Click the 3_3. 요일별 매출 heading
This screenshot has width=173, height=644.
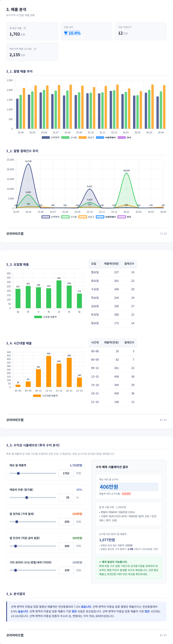pos(17,264)
